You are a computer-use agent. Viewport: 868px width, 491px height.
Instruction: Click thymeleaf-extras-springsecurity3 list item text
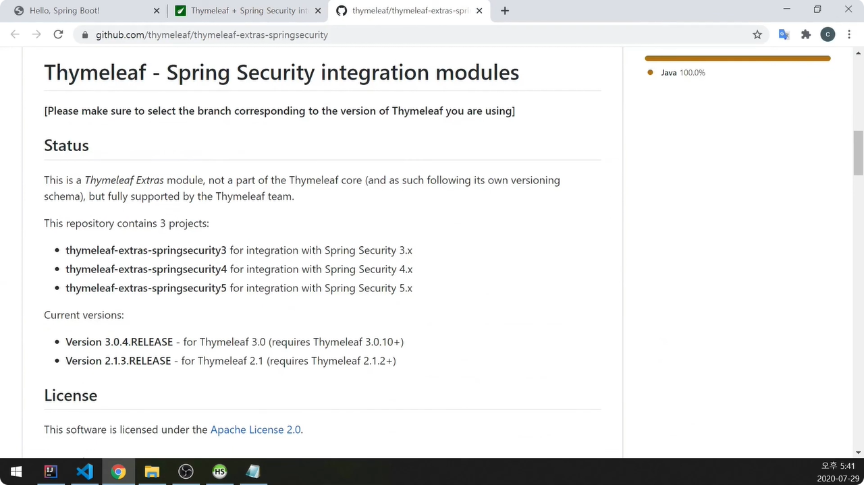click(x=146, y=250)
